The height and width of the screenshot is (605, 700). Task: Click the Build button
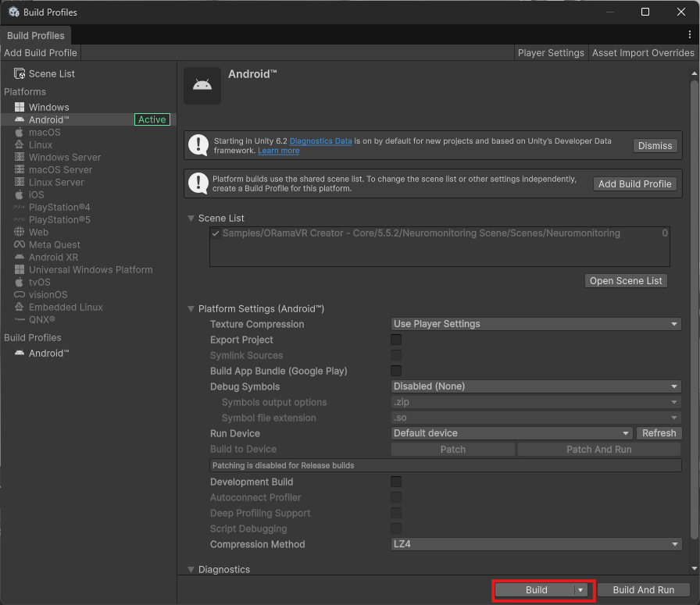point(536,590)
